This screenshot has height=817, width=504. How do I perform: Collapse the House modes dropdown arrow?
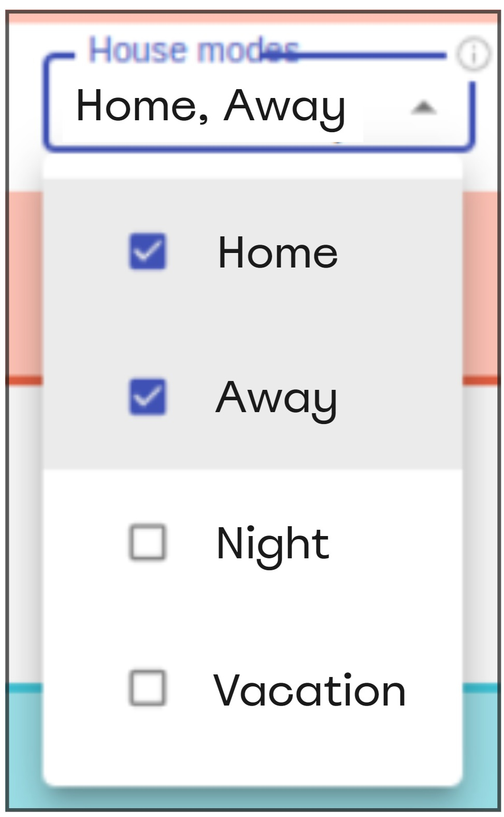(424, 107)
